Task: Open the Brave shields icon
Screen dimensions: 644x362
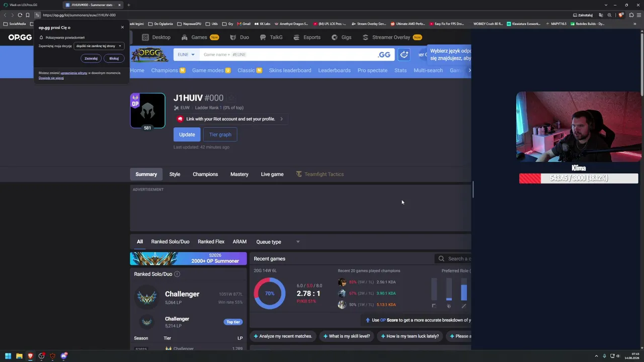Action: [x=621, y=15]
